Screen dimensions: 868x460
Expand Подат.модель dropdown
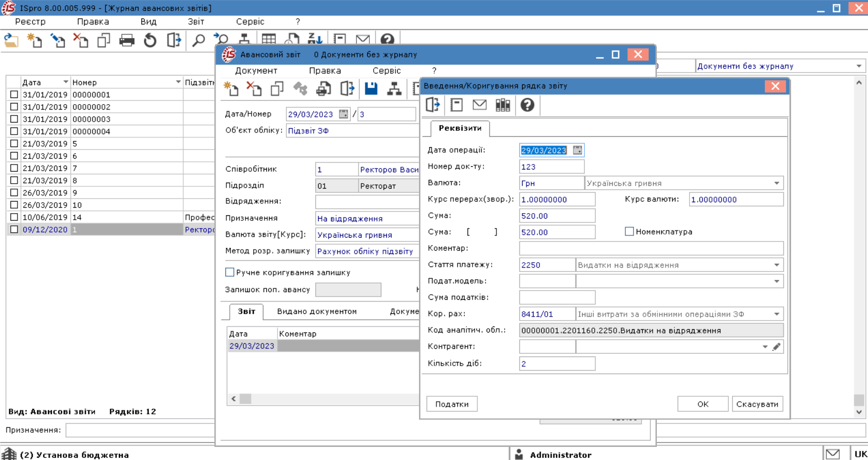pos(777,281)
